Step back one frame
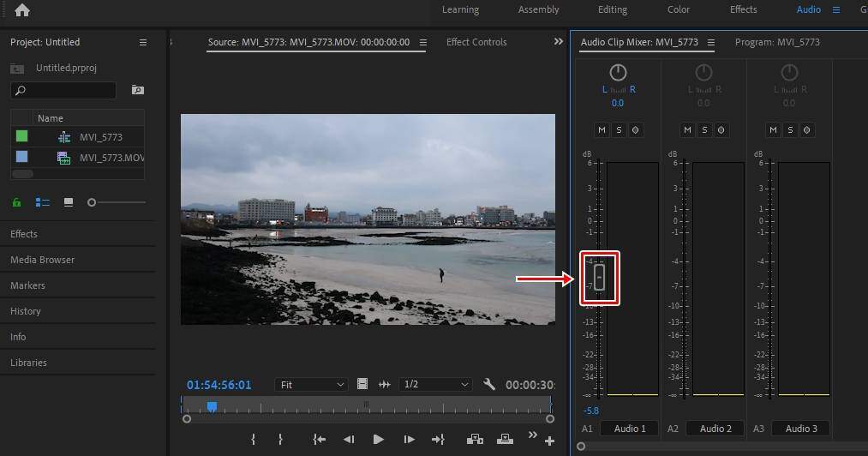Image resolution: width=868 pixels, height=456 pixels. [348, 440]
